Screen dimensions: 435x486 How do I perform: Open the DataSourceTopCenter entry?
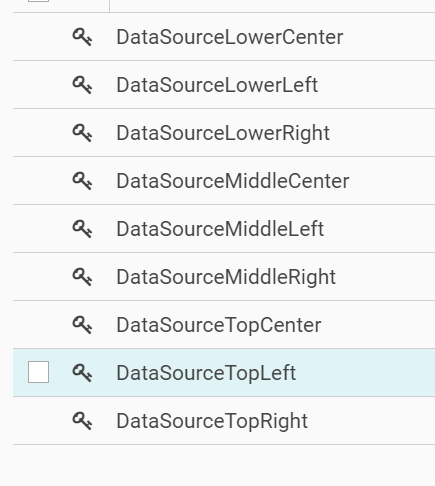219,325
